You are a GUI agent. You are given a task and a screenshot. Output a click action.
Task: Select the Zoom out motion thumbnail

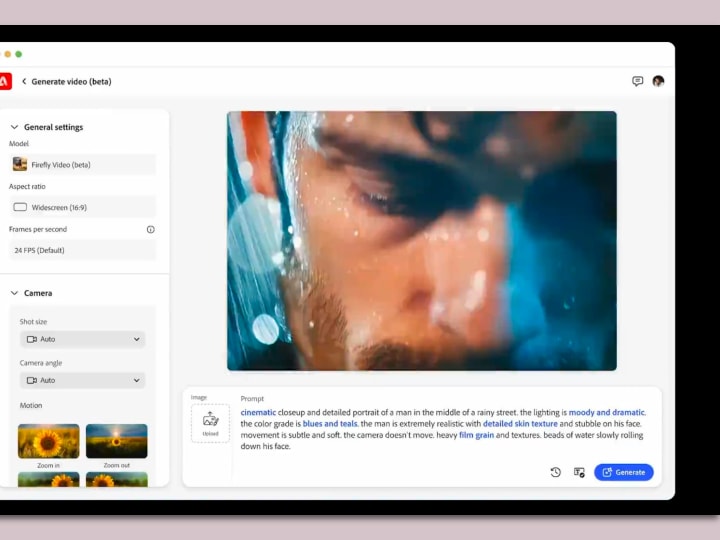pyautogui.click(x=117, y=441)
